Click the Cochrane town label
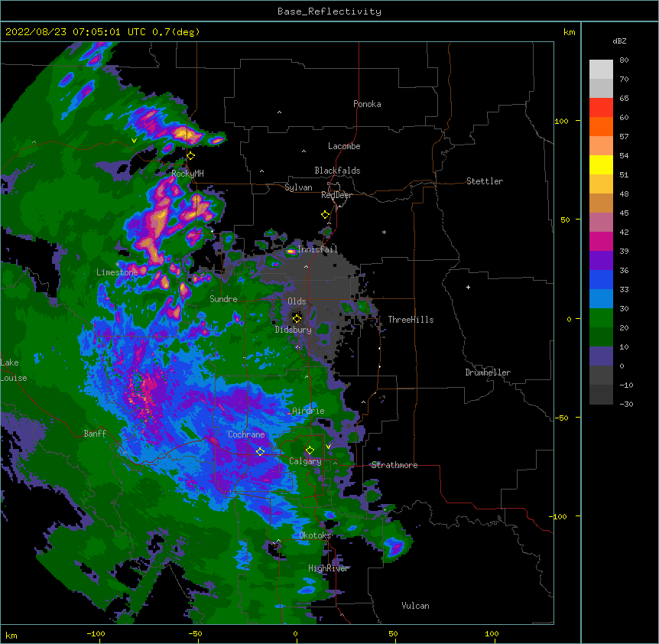Image resolution: width=659 pixels, height=644 pixels. tap(246, 434)
